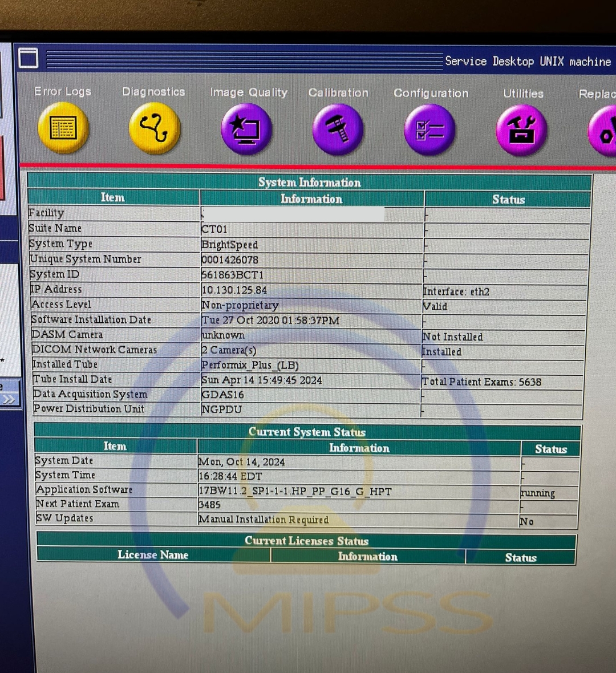
Task: Click the Current System Status header
Action: tap(307, 431)
